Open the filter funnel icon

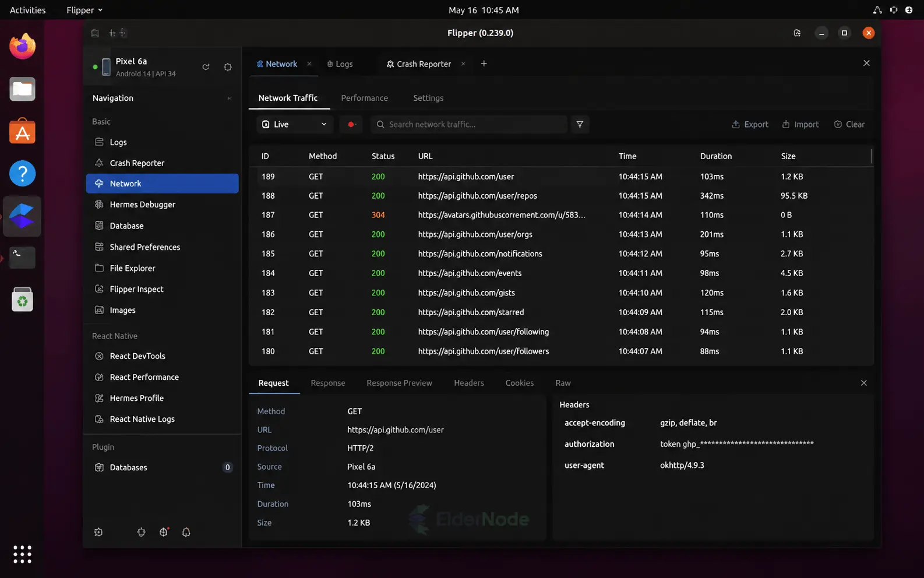point(580,124)
